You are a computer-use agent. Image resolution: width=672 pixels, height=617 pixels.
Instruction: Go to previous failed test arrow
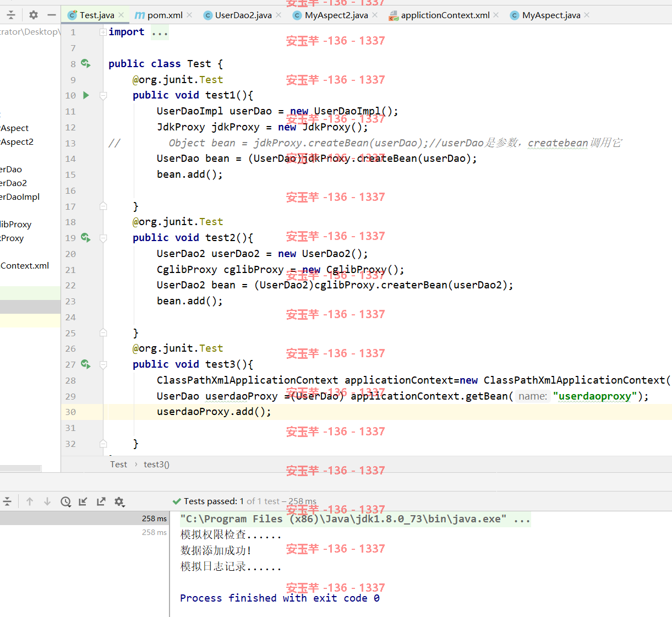click(30, 501)
